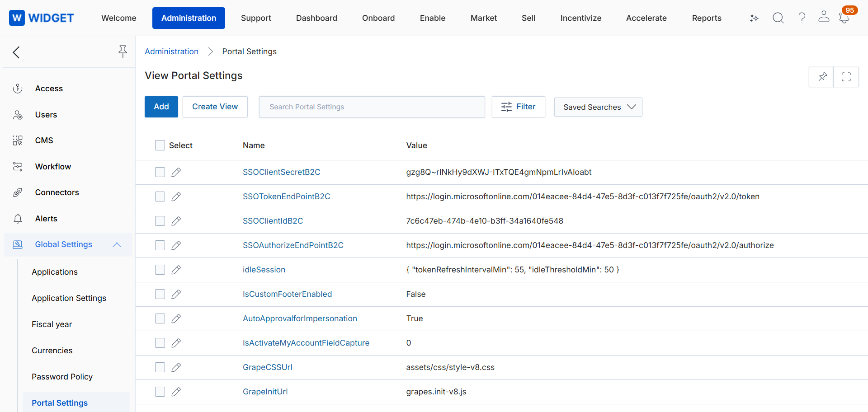
Task: Open Password Policy in sidebar
Action: point(62,377)
